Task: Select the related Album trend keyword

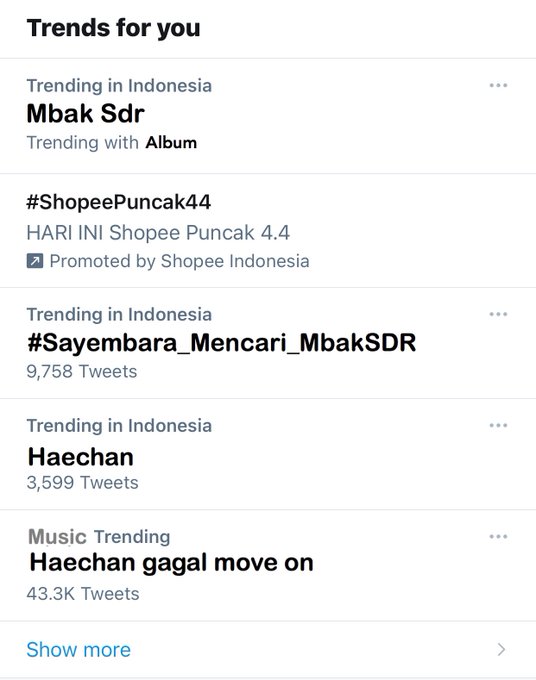Action: (x=171, y=143)
